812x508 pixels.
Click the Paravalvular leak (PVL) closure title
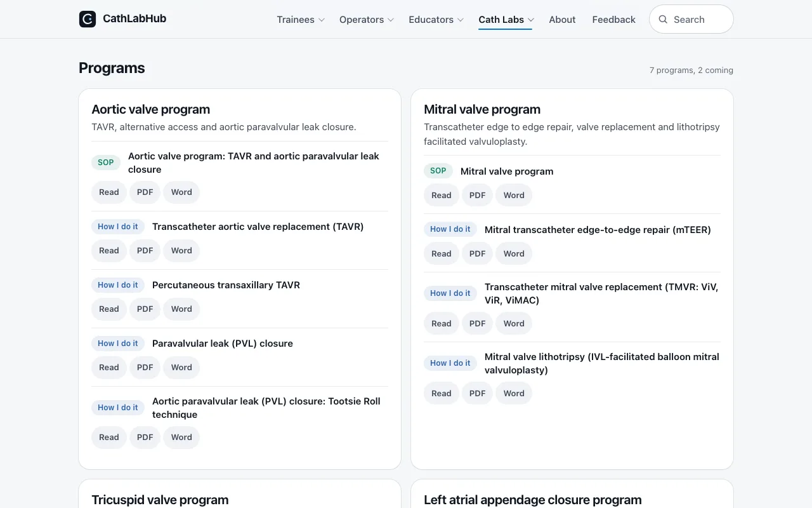tap(223, 344)
